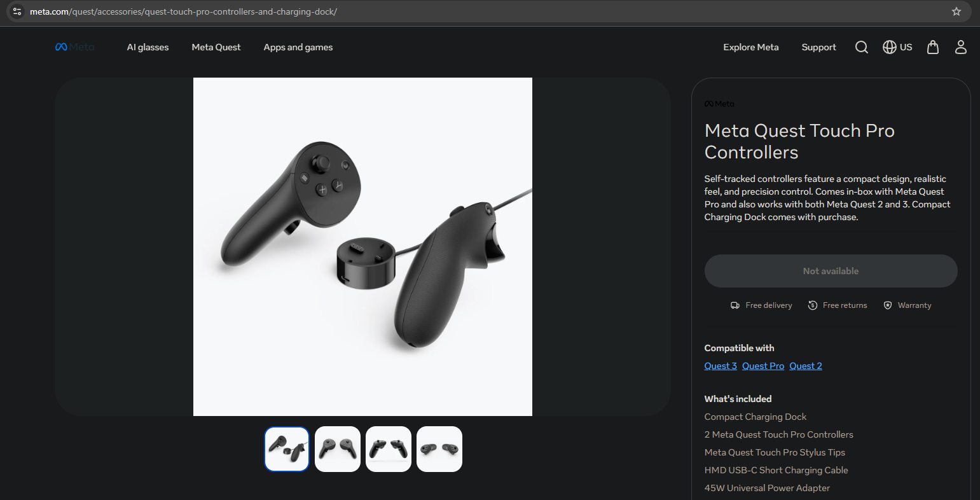980x500 pixels.
Task: Select the US region globe icon
Action: [x=890, y=47]
